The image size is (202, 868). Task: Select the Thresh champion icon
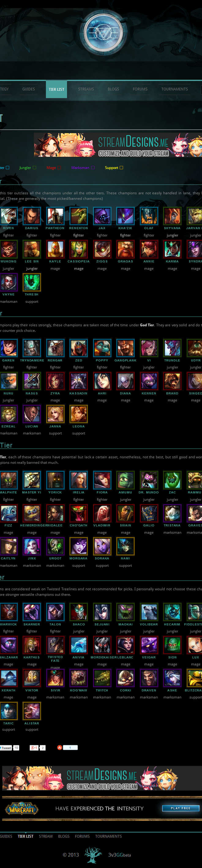pyautogui.click(x=32, y=282)
